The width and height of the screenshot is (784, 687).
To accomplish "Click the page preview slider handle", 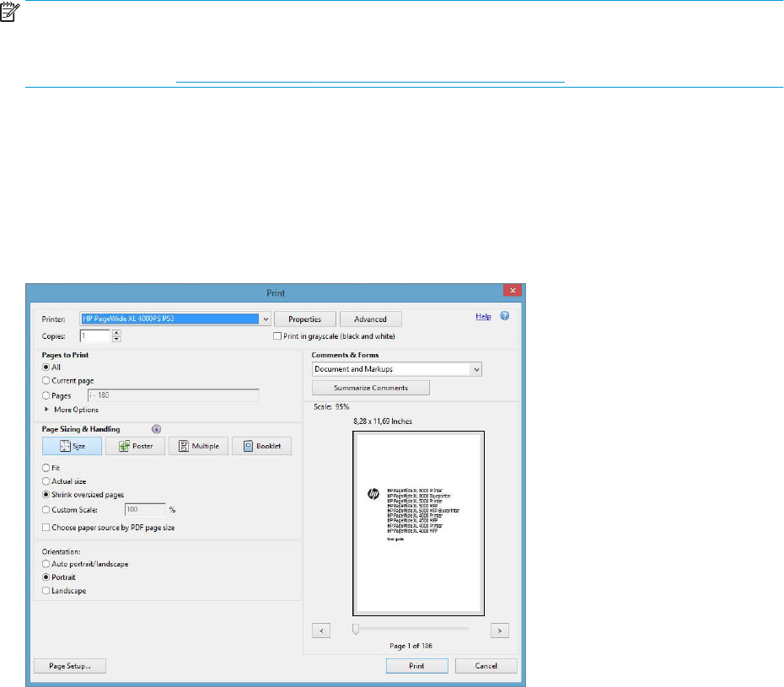I will [x=357, y=629].
